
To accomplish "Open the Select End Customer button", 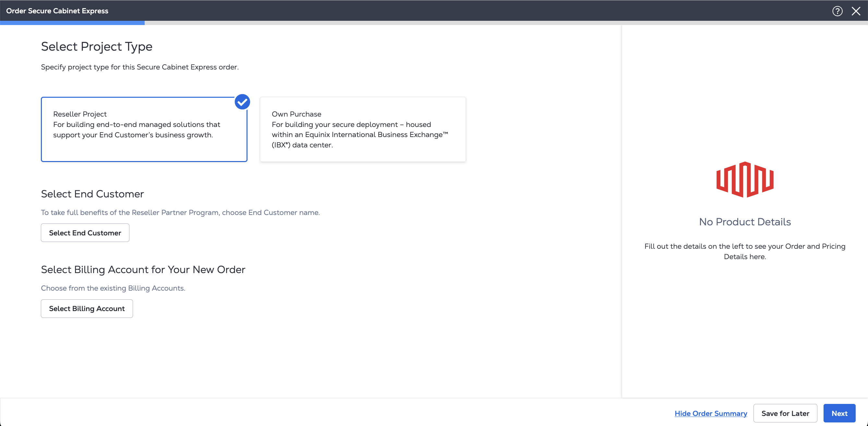I will (x=85, y=233).
